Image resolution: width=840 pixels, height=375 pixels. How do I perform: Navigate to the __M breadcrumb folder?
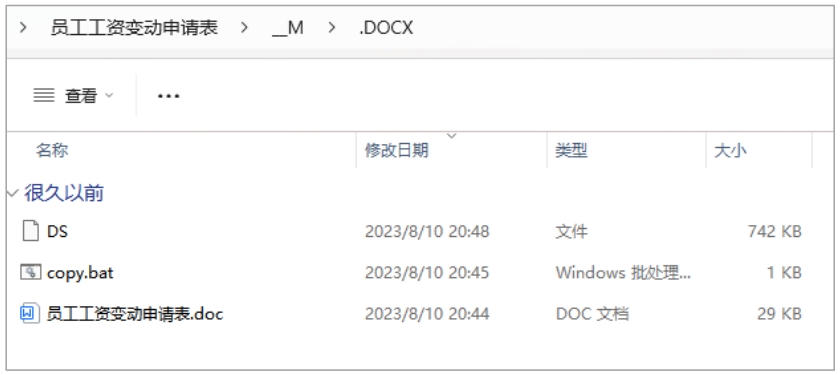click(288, 28)
